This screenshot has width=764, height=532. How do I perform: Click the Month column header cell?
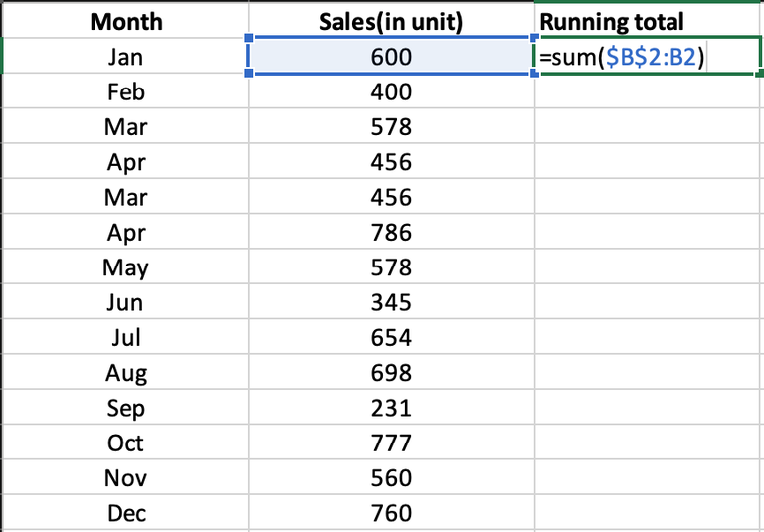point(125,22)
